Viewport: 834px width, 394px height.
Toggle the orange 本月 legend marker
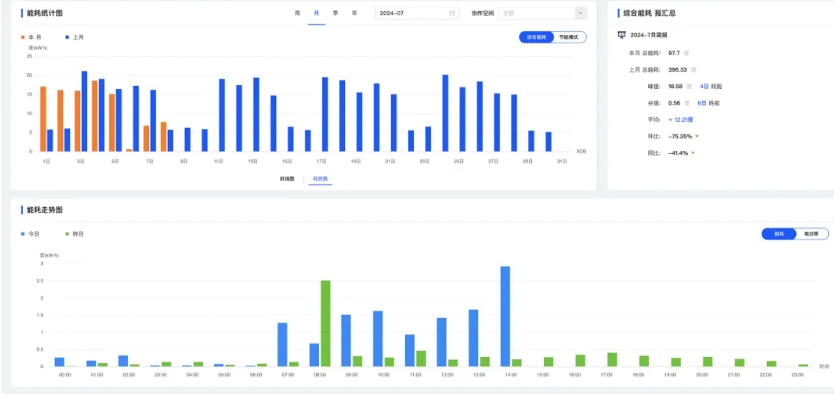23,38
